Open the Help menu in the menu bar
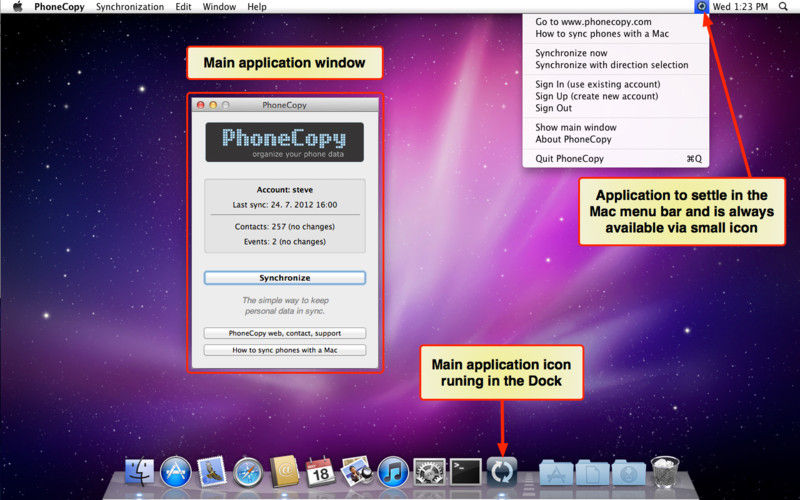The image size is (800, 500). (257, 6)
